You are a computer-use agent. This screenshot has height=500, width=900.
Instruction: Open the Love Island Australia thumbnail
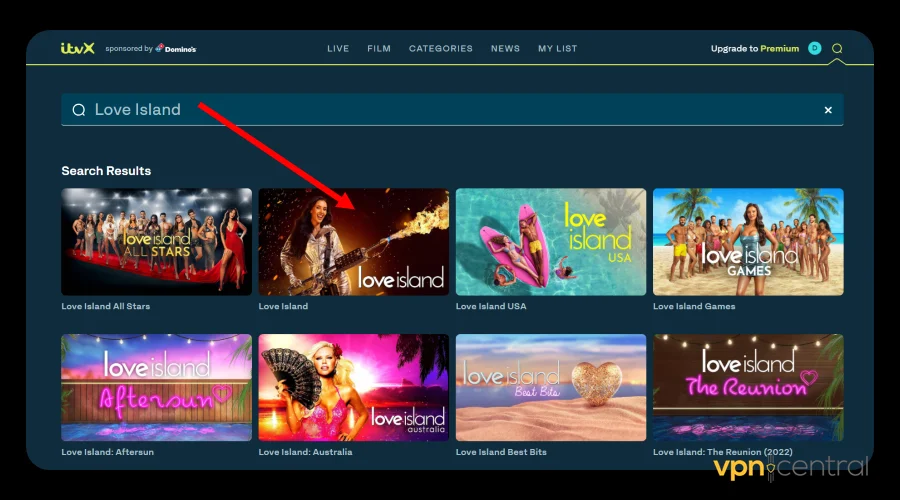pyautogui.click(x=354, y=387)
